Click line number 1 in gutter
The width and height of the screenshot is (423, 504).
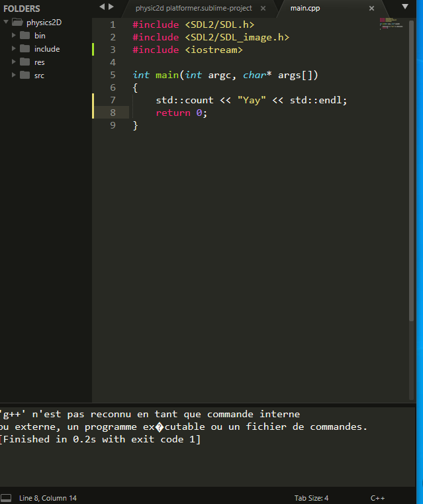[113, 25]
